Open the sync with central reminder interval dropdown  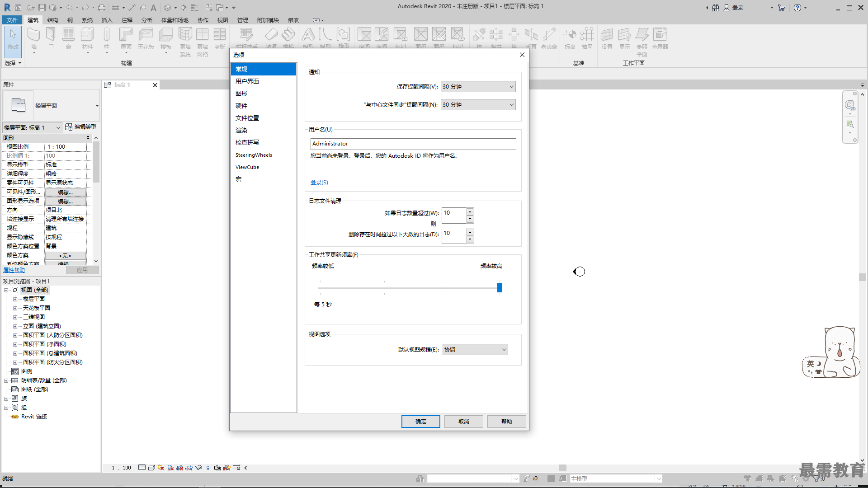[478, 104]
